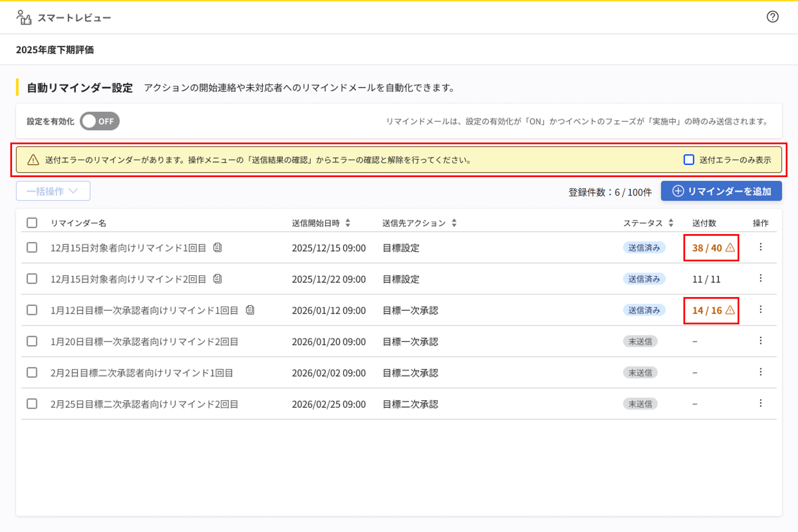The height and width of the screenshot is (532, 798).
Task: Click copy icon beside 12月15日対象者向けリマインド2回目
Action: point(218,279)
